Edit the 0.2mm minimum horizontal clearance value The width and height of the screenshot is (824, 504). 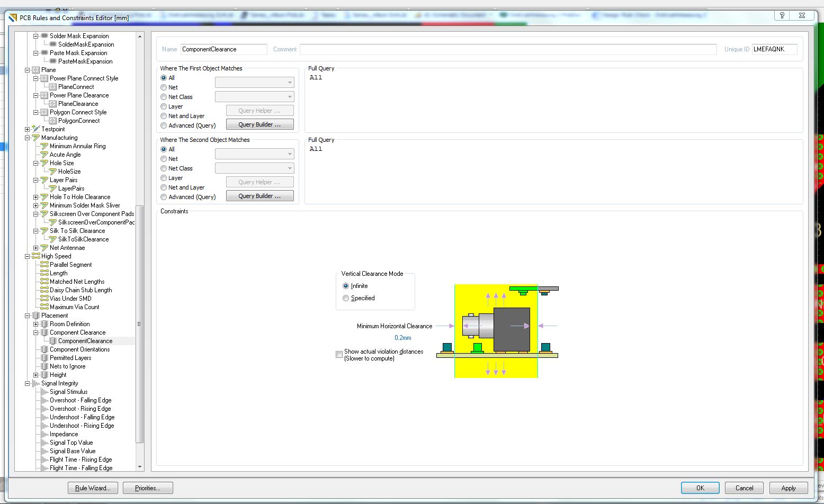[x=402, y=338]
